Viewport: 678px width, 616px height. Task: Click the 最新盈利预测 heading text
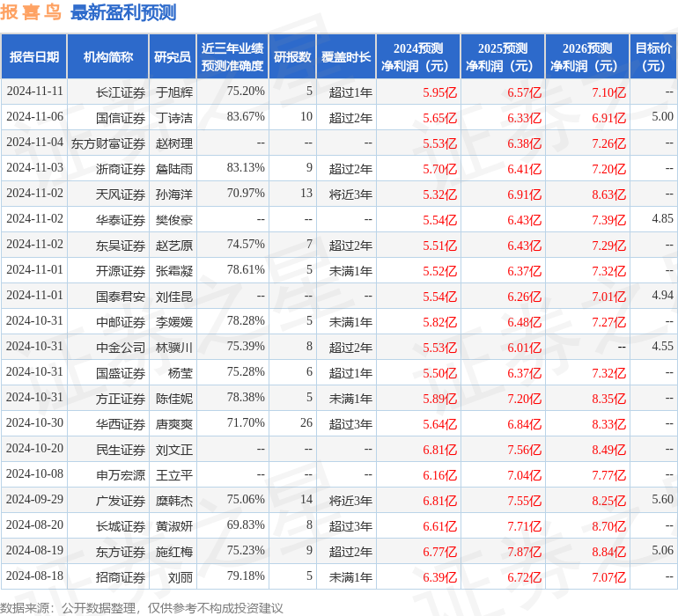[x=123, y=12]
